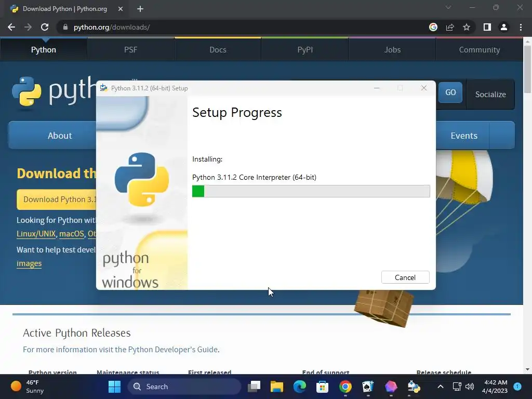Image resolution: width=532 pixels, height=399 pixels.
Task: Click the scroll down arrow of scrollbar
Action: [x=527, y=369]
